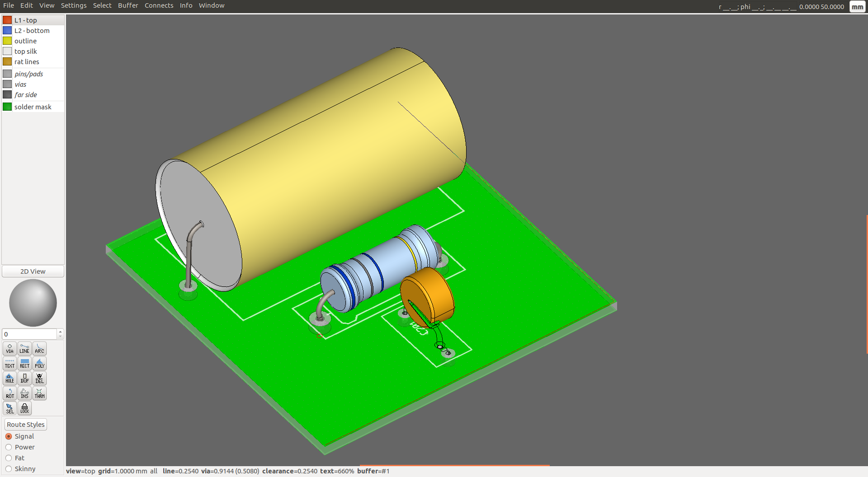Open the Window menu
This screenshot has width=868, height=477.
point(212,5)
